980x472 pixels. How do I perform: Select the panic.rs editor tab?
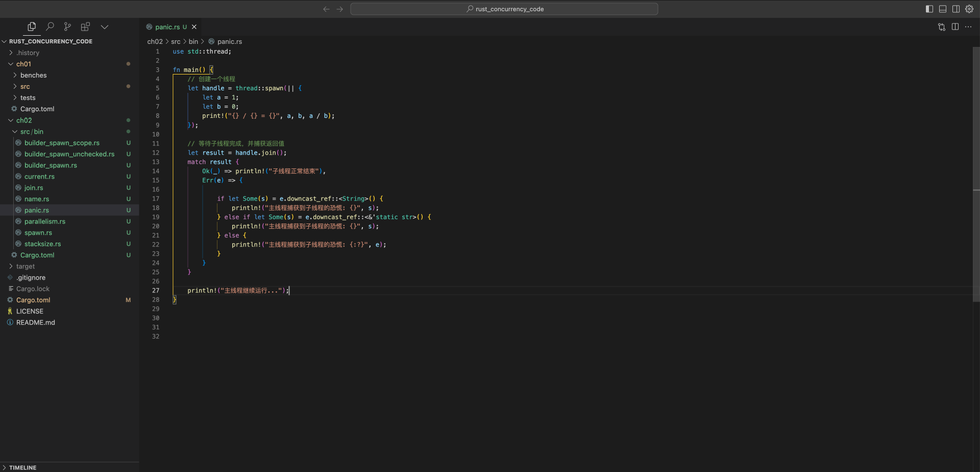(171, 27)
